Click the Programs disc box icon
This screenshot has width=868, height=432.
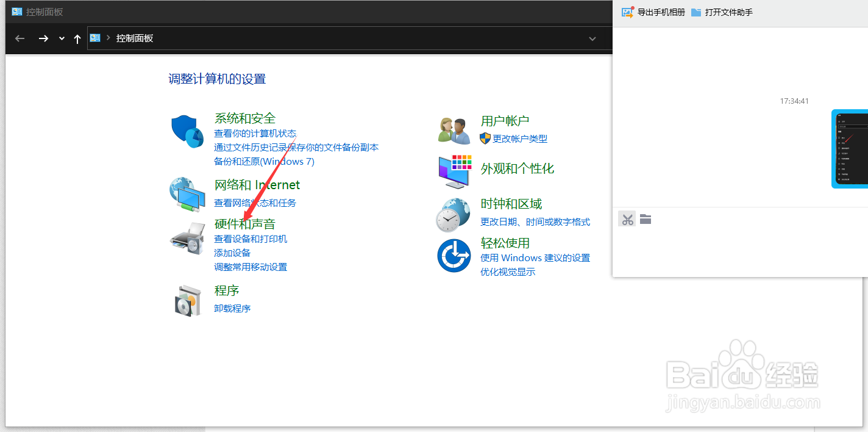pyautogui.click(x=187, y=300)
